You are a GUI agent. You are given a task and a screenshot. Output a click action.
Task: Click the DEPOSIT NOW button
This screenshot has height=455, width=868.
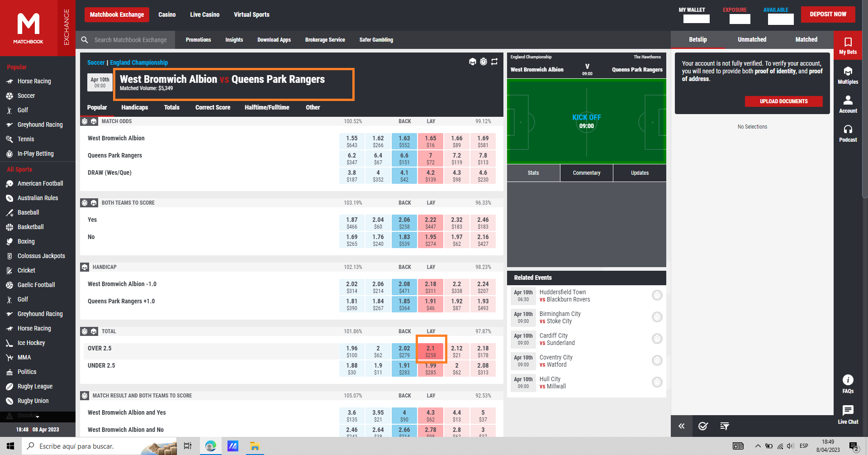828,14
